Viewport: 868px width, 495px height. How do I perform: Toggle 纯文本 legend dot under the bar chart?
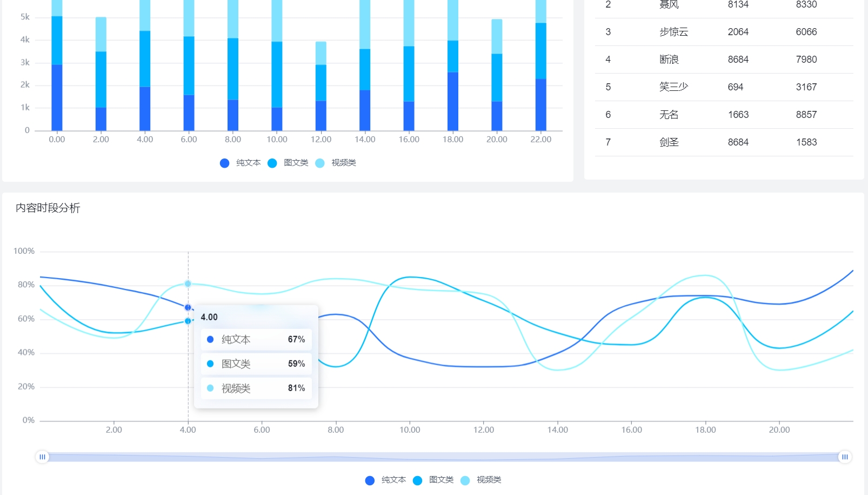pos(225,163)
